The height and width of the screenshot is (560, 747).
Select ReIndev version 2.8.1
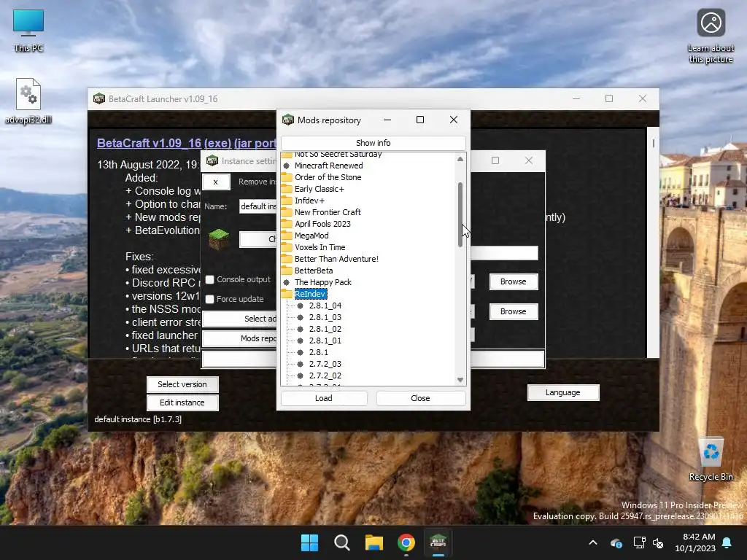pos(318,352)
